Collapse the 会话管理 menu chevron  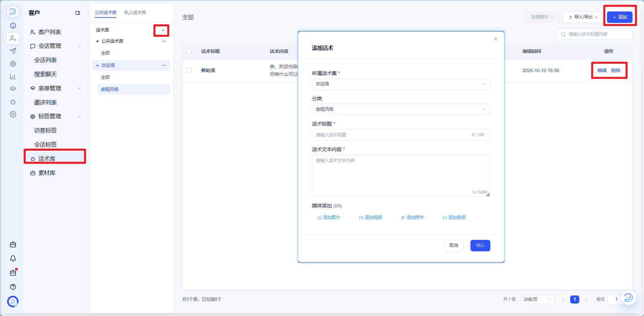(79, 46)
